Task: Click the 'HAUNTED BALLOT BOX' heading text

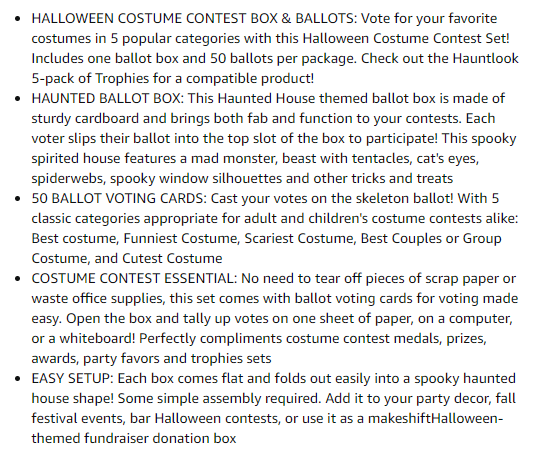Action: tap(108, 98)
